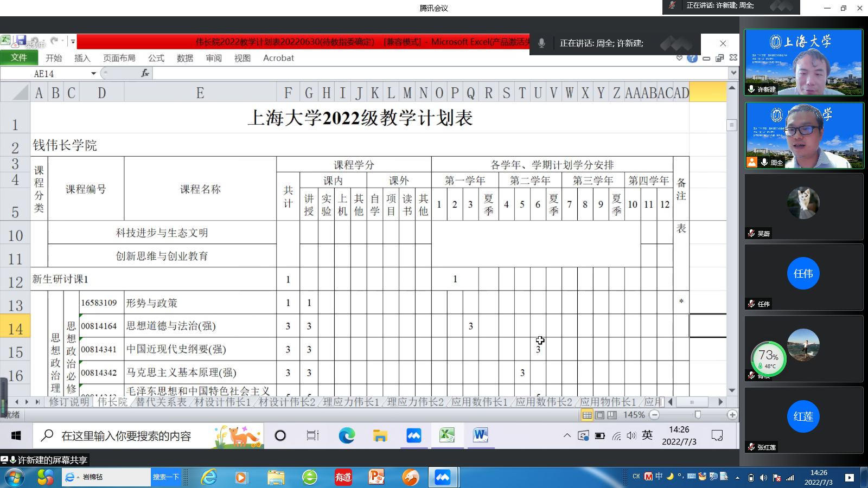The image size is (868, 488).
Task: Click the 许新建 participant video thumbnail
Action: (x=803, y=62)
